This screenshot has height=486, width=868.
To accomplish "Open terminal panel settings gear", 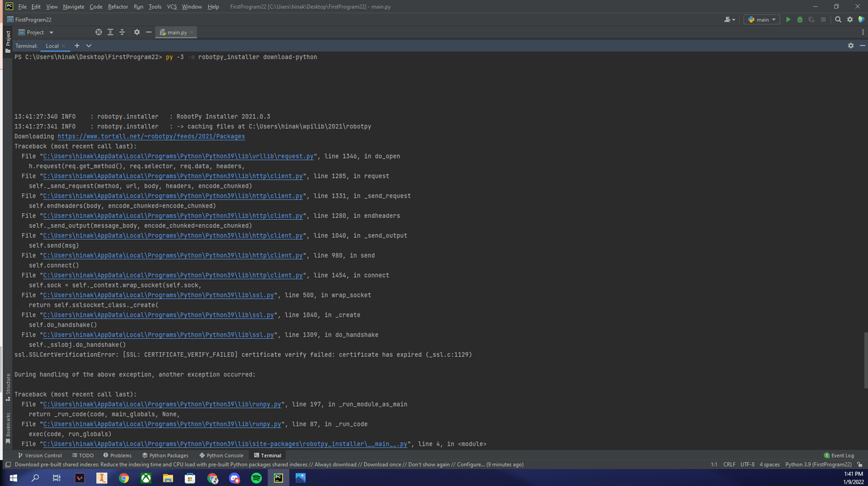I will pos(850,46).
